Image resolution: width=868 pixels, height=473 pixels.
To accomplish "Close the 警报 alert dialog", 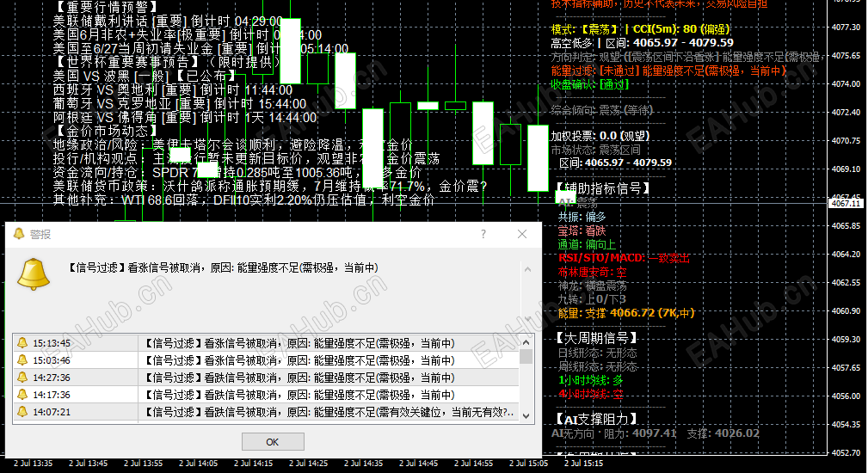I will pos(522,234).
